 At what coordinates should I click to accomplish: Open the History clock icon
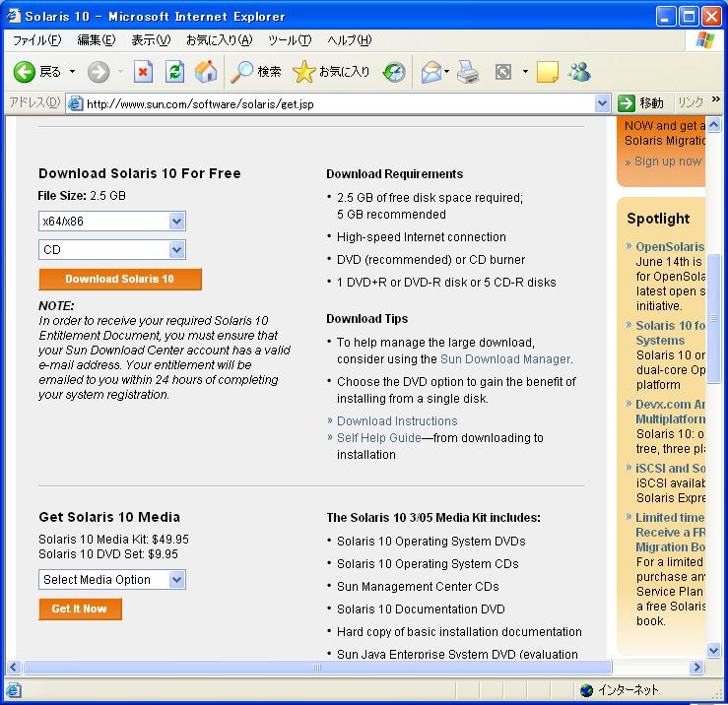click(394, 72)
